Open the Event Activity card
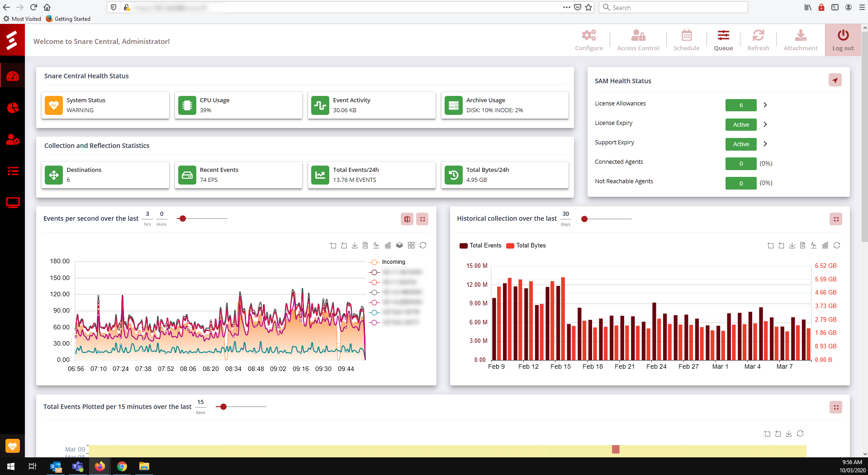Image resolution: width=868 pixels, height=475 pixels. [372, 105]
